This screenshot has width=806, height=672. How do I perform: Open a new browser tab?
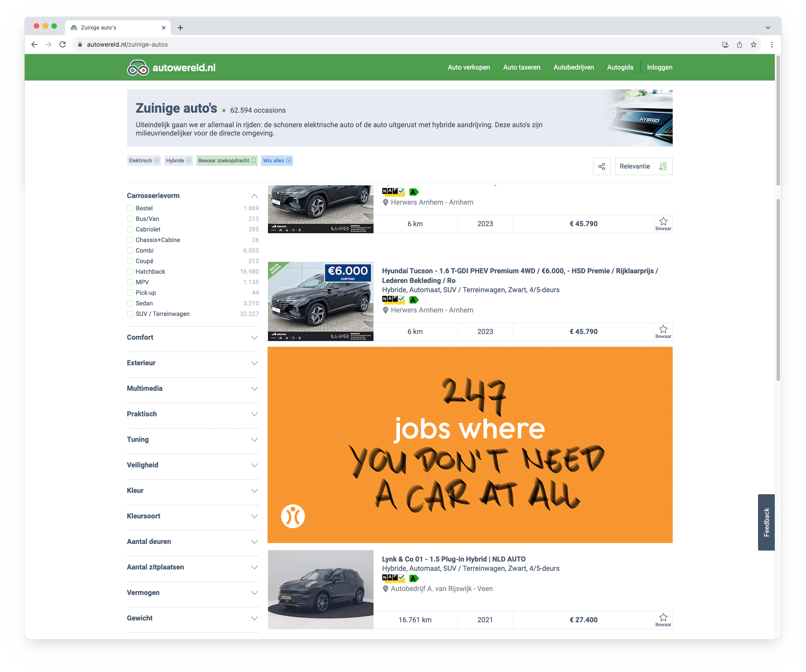point(180,28)
